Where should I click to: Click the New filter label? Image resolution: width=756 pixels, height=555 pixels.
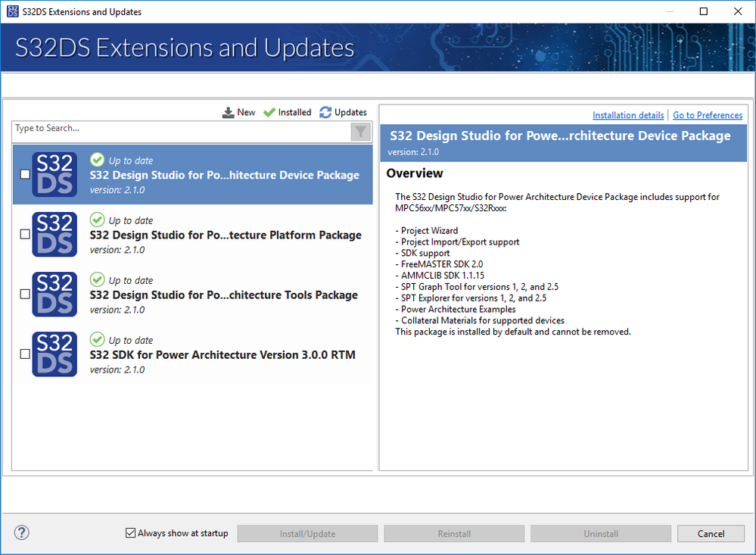pos(246,113)
